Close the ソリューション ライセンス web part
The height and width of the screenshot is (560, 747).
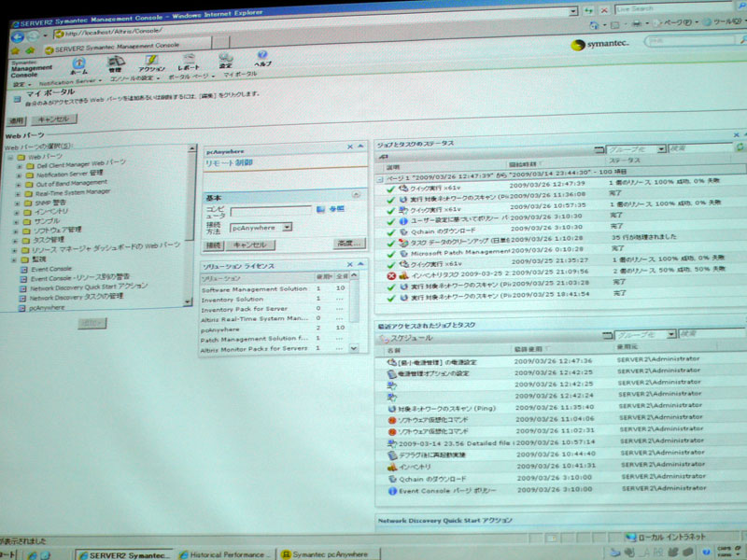point(349,264)
